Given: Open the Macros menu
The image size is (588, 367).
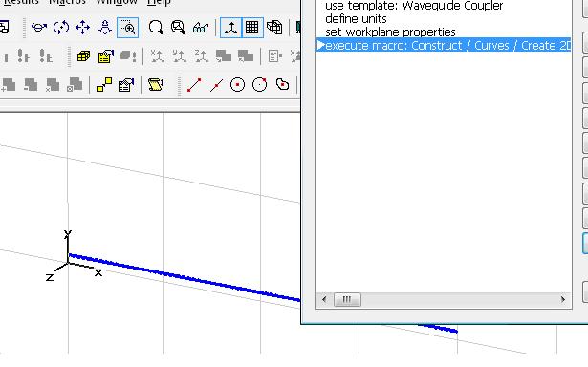Looking at the screenshot, I should (67, 2).
